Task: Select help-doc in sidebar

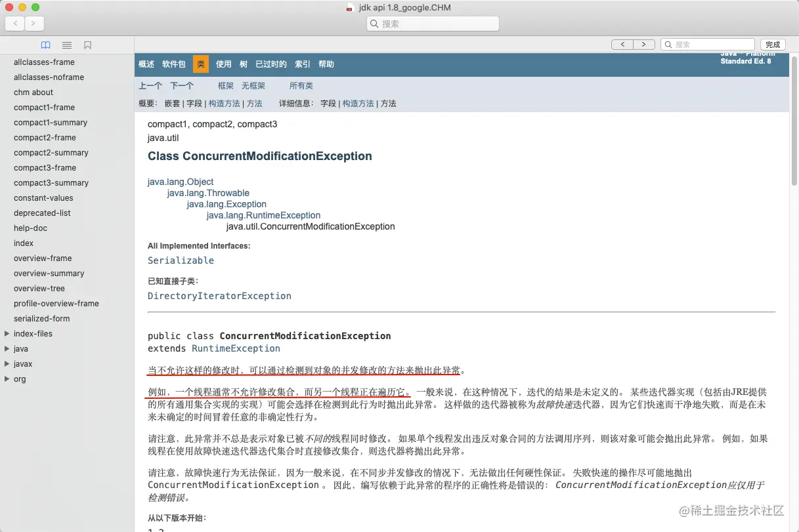Action: click(30, 228)
